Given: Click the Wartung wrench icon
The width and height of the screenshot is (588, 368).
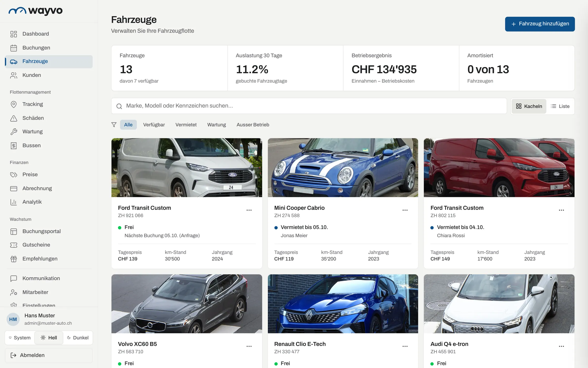Looking at the screenshot, I should pos(14,132).
